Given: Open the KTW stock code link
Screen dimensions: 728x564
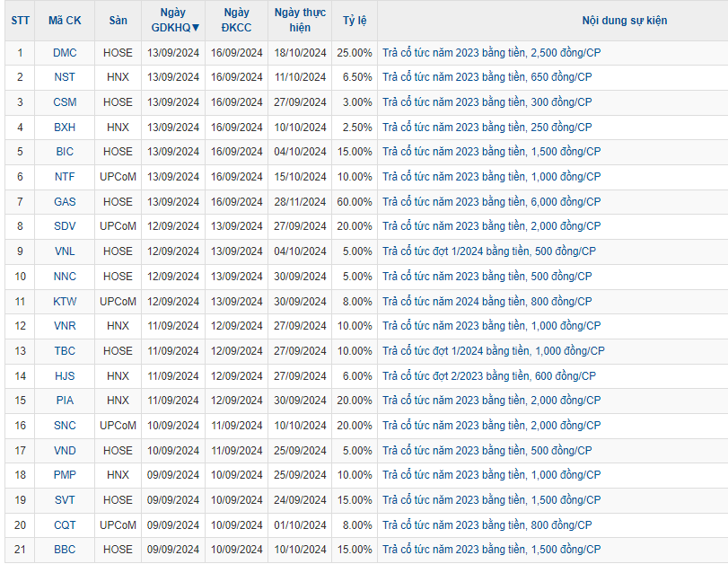Looking at the screenshot, I should [65, 302].
